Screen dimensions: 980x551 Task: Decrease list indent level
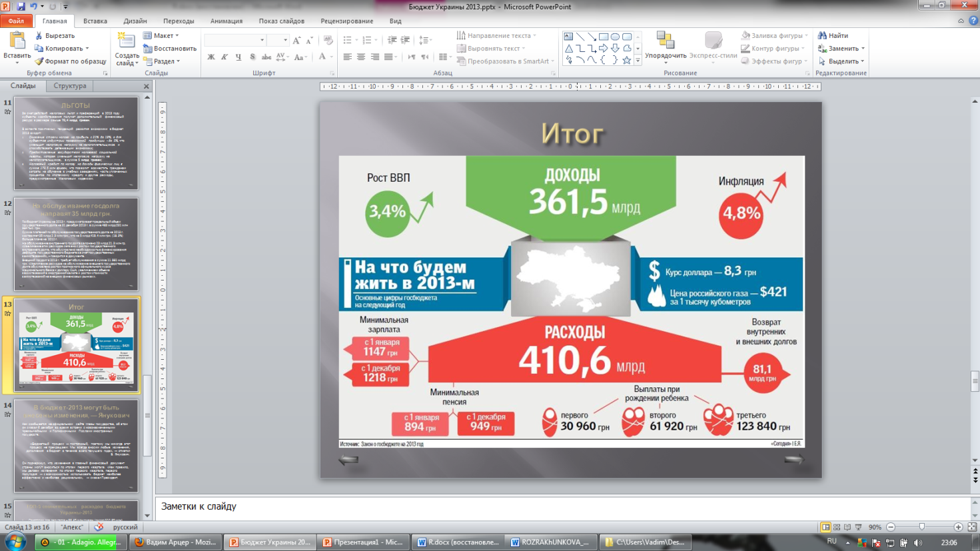[x=392, y=41]
